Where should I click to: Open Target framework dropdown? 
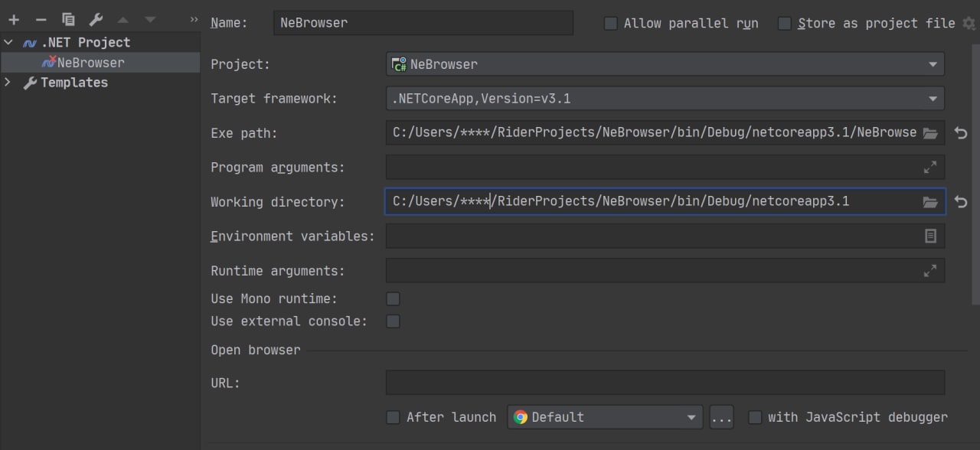tap(665, 99)
